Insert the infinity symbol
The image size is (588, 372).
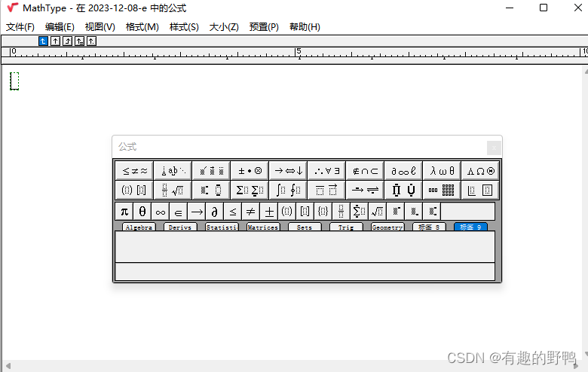coord(160,212)
